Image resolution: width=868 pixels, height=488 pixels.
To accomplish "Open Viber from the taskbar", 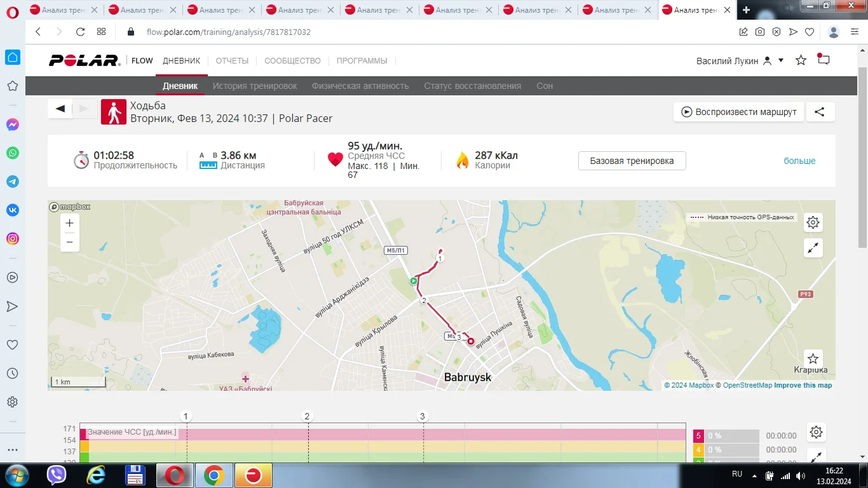I will click(x=57, y=475).
